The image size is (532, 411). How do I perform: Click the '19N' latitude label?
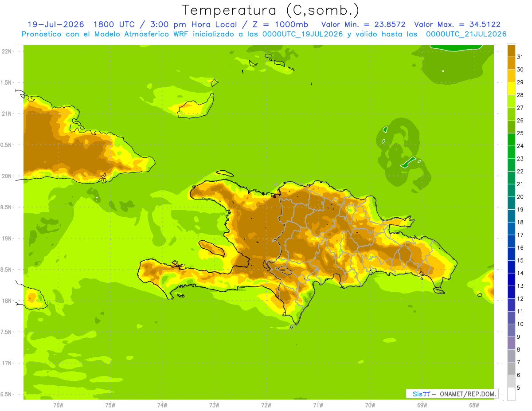pos(7,239)
